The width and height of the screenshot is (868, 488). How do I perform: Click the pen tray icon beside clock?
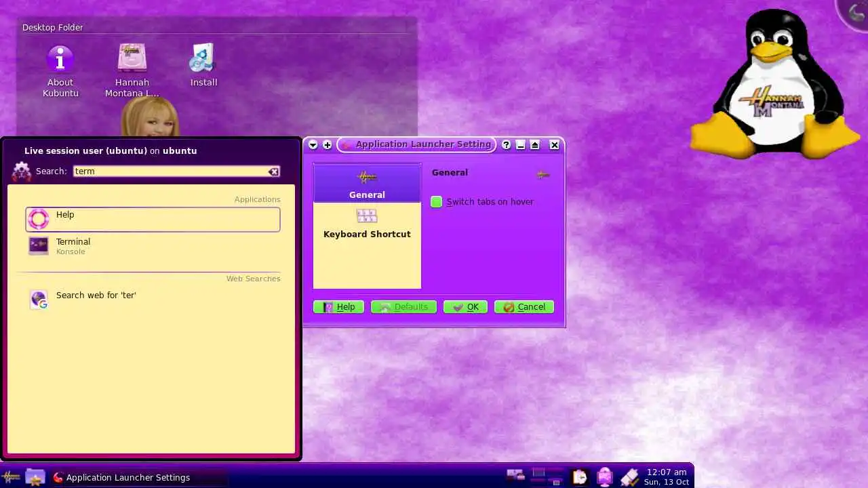tap(629, 477)
